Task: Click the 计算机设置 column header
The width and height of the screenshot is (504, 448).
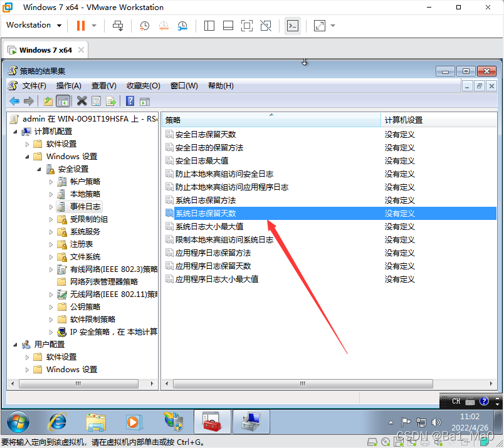Action: tap(439, 120)
